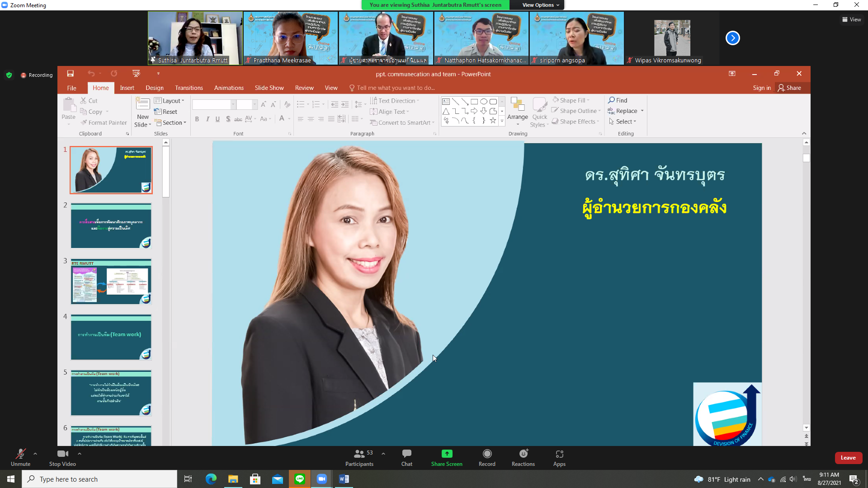868x488 pixels.
Task: Click the Redo icon in quick access toolbar
Action: (x=114, y=74)
